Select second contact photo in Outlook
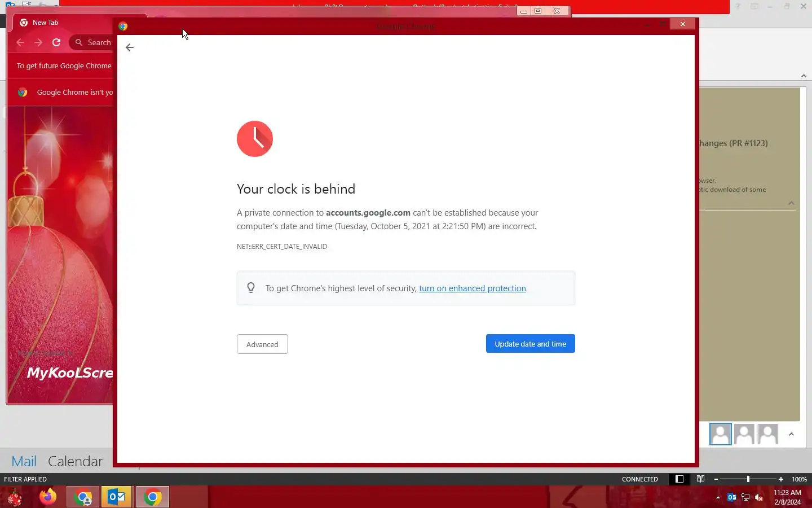Viewport: 812px width, 508px height. pyautogui.click(x=744, y=434)
